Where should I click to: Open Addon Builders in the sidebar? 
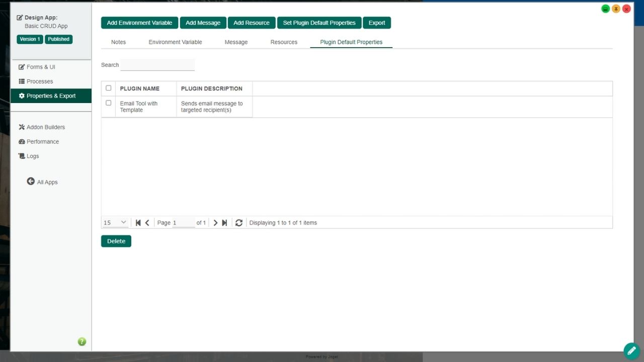pyautogui.click(x=45, y=127)
